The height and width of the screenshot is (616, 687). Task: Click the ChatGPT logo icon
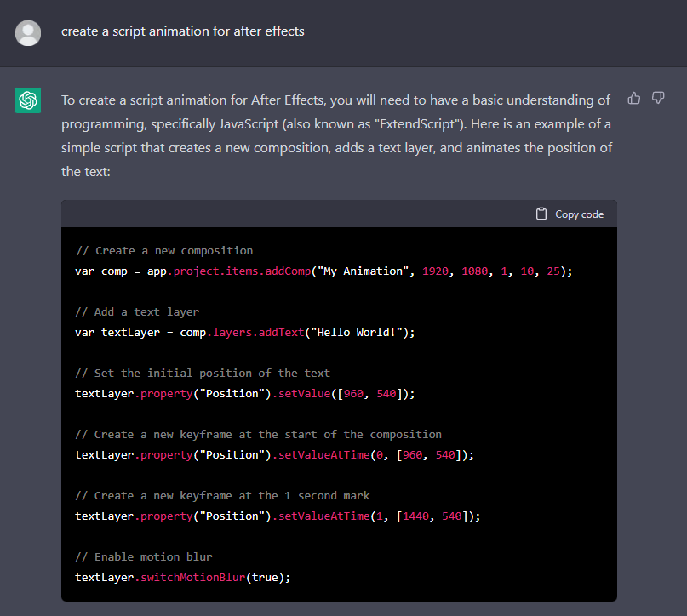[x=28, y=100]
